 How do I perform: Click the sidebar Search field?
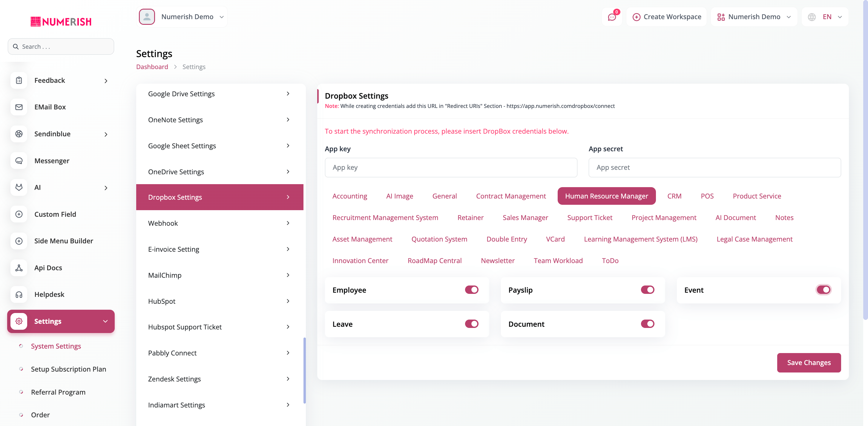coord(61,47)
